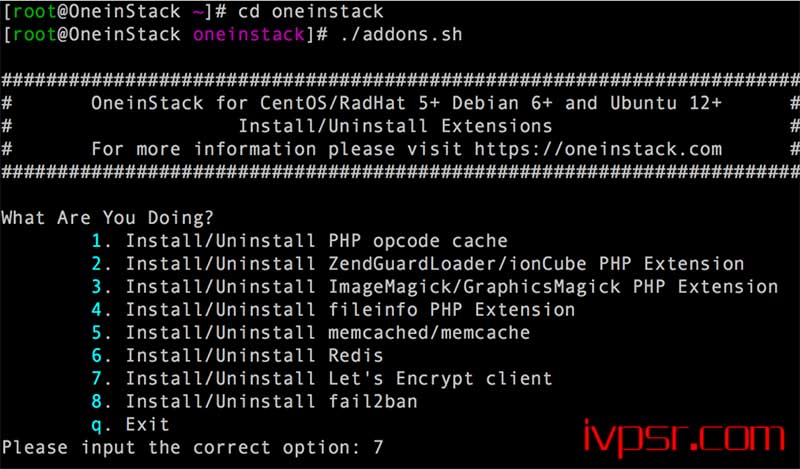Click the cd oneinstack command text
The width and height of the screenshot is (800, 469).
311,11
